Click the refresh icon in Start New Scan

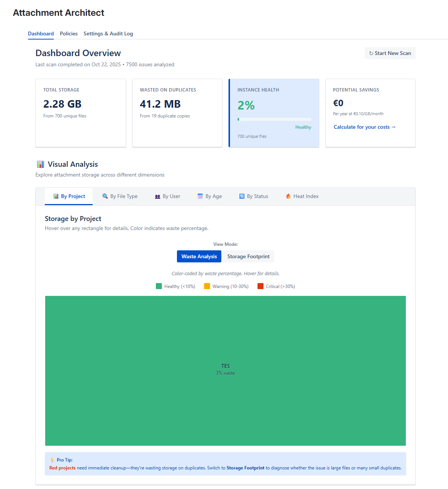[371, 53]
